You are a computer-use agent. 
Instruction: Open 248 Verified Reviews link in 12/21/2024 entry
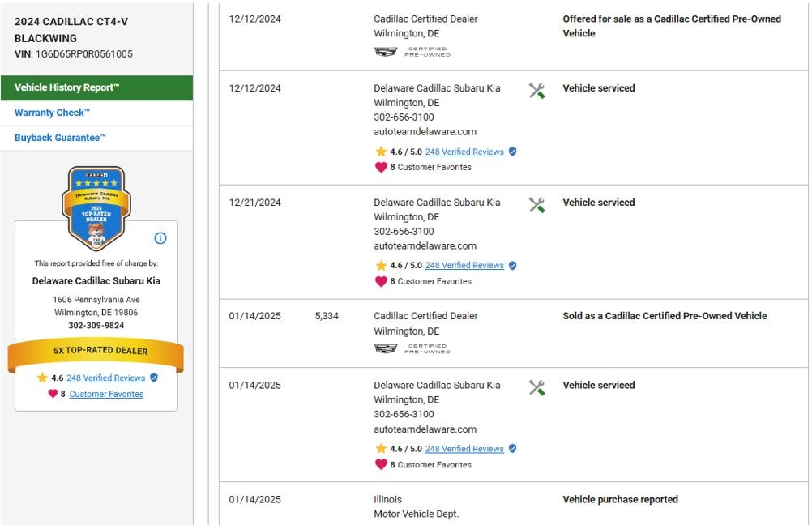[x=464, y=265]
